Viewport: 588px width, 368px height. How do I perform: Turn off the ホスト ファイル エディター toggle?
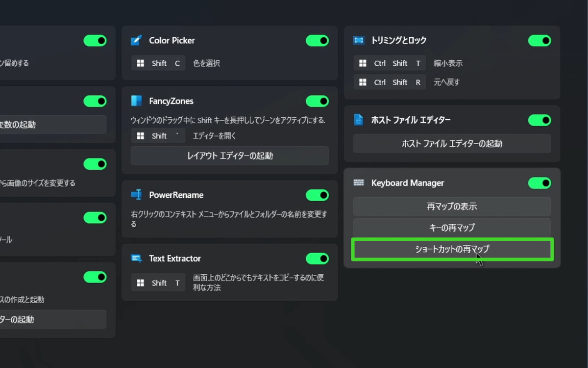(x=539, y=120)
